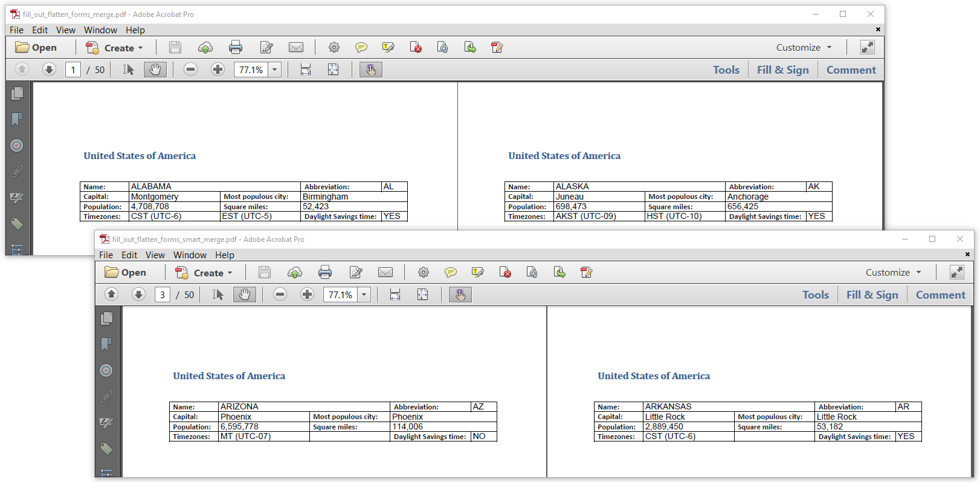The height and width of the screenshot is (482, 980).
Task: Click zoom in plus button in top window
Action: point(218,70)
